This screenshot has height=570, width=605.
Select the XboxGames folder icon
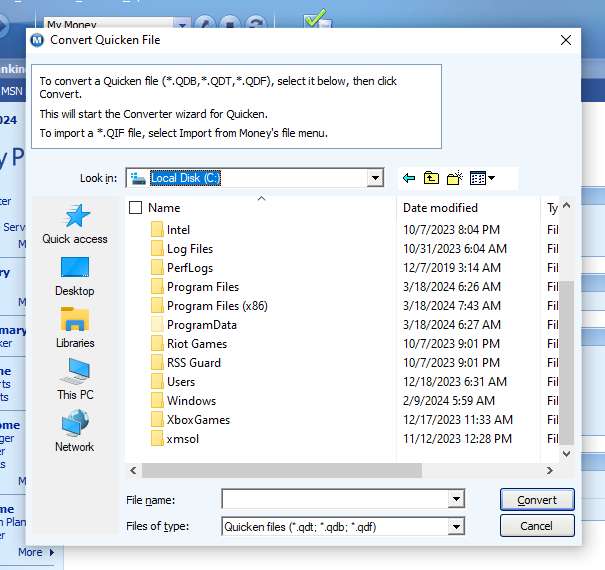coord(157,419)
